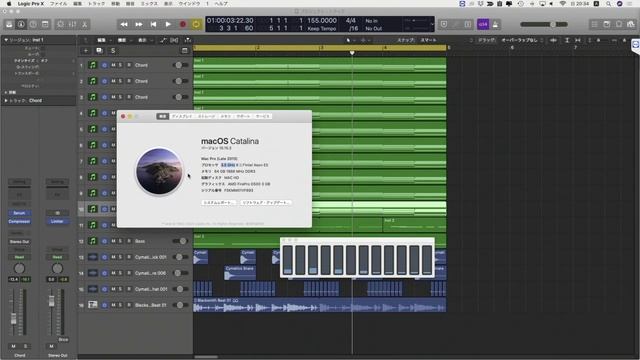This screenshot has height=360, width=640.
Task: Show automation icon in tracks menu bar
Action: (163, 40)
